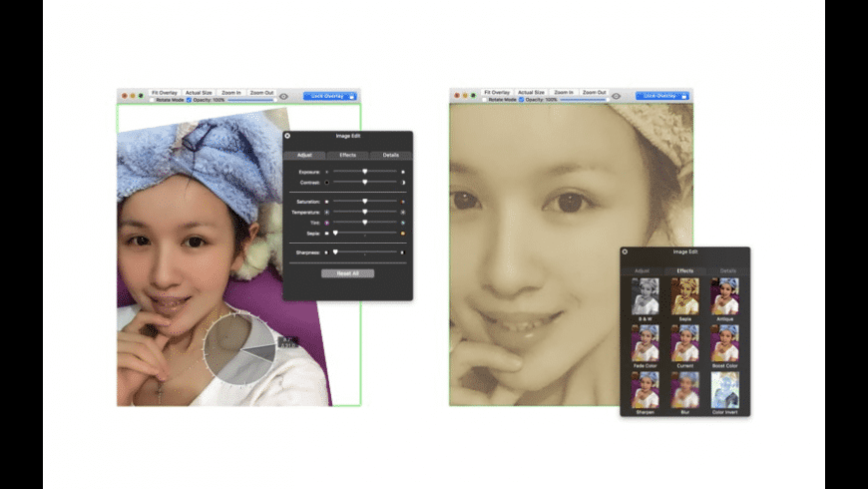Apply the Color Invert effect thumbnail

pyautogui.click(x=725, y=390)
